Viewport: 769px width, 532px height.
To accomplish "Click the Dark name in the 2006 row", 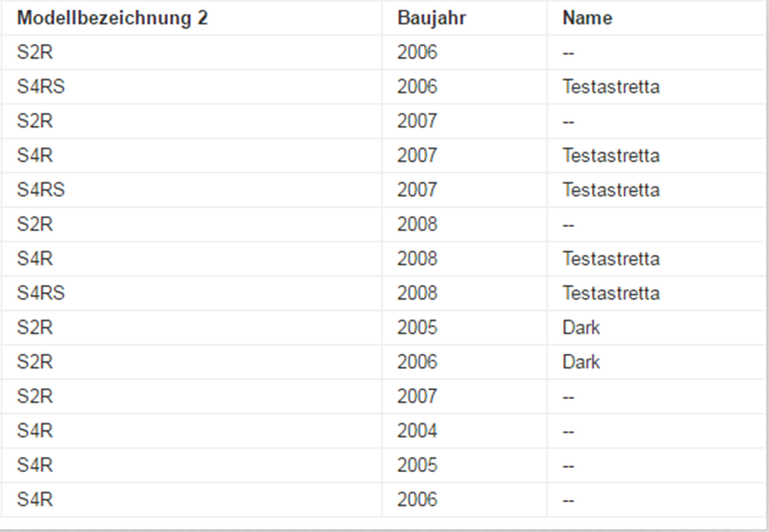I will click(x=581, y=362).
